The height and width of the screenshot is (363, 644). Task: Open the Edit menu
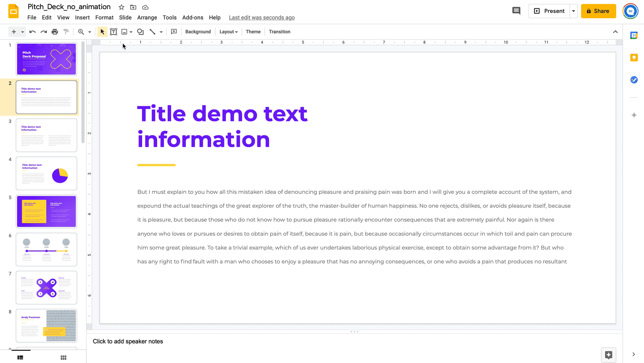(47, 17)
